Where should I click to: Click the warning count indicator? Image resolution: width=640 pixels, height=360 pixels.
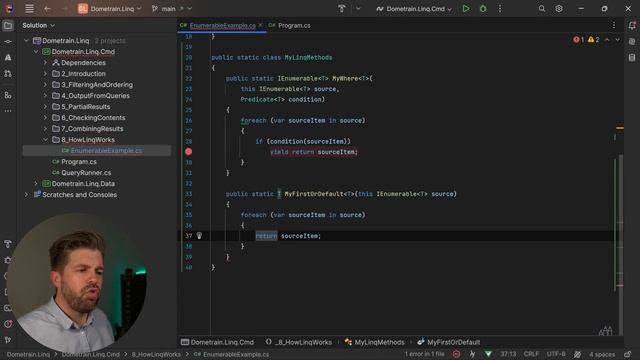593,40
